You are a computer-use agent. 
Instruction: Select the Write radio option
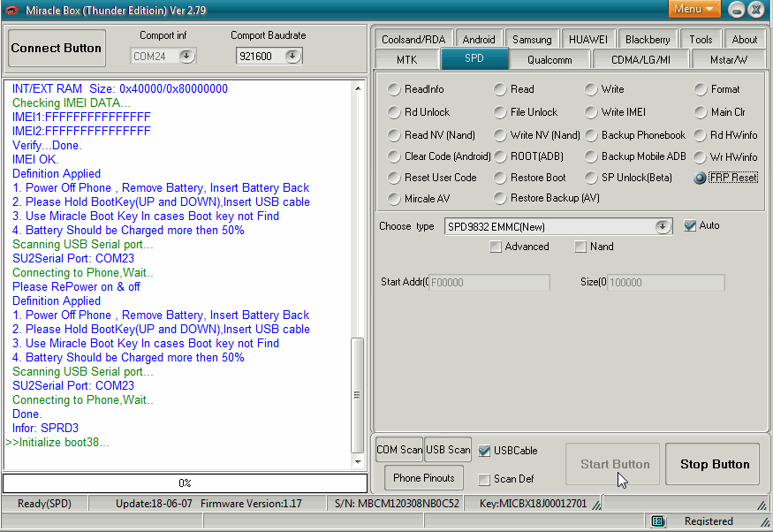[591, 89]
